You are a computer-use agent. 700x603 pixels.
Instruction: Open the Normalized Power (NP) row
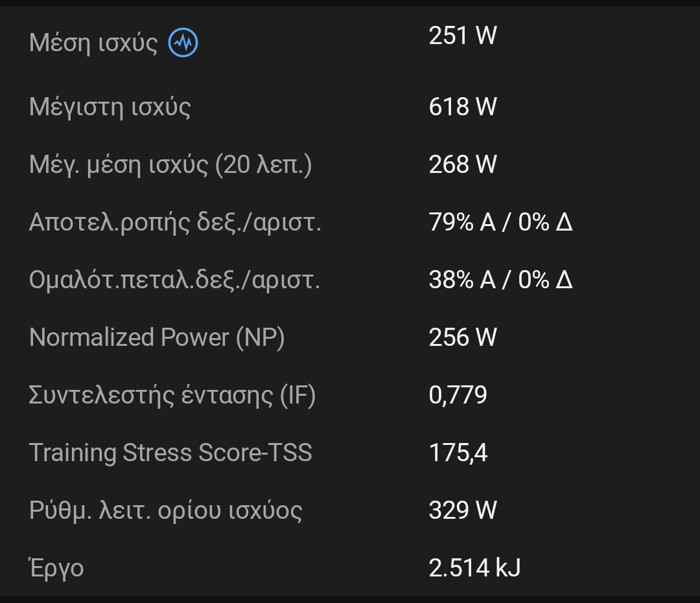(350, 337)
